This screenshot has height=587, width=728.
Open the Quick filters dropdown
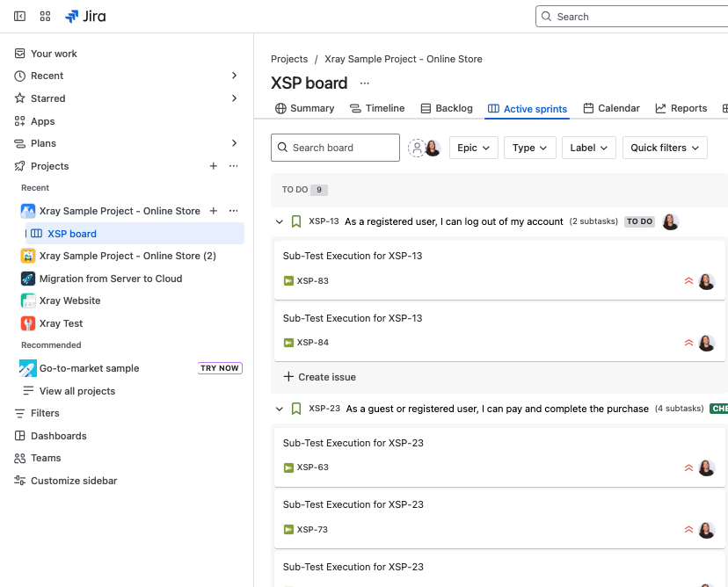(x=665, y=148)
